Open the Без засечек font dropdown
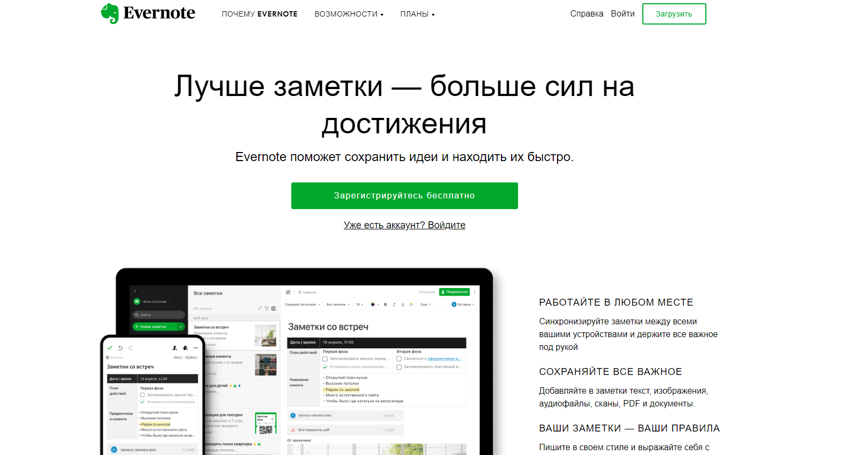 tap(338, 305)
